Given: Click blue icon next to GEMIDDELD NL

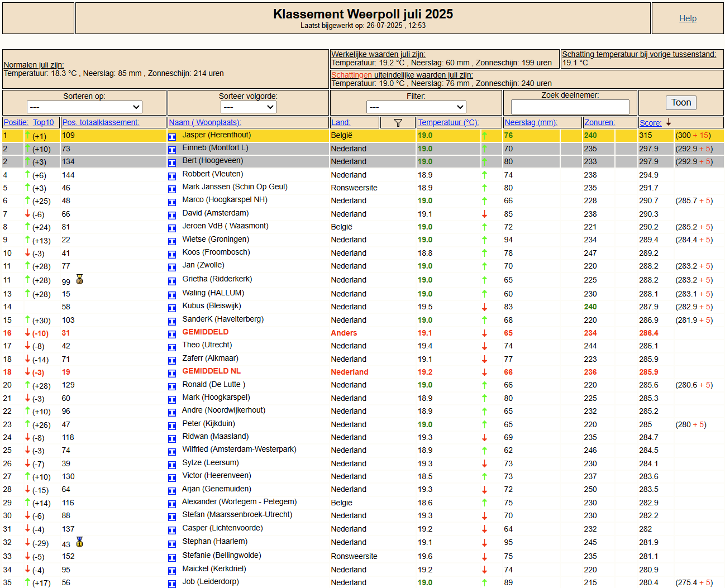Looking at the screenshot, I should coord(172,372).
